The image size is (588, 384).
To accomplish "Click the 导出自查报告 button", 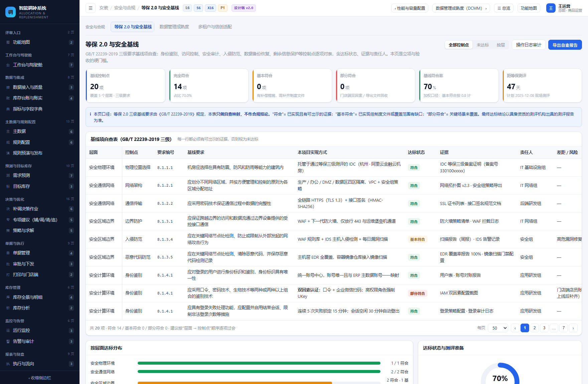I will (565, 45).
